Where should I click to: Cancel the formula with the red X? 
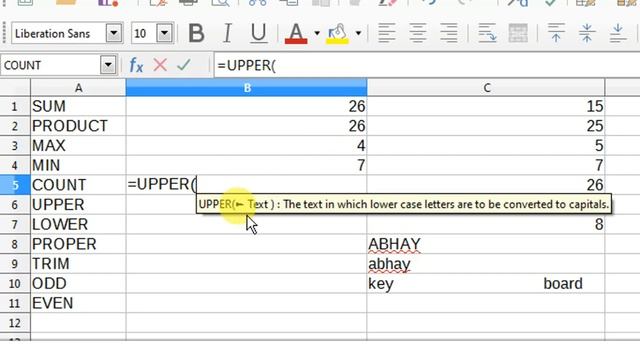point(160,65)
